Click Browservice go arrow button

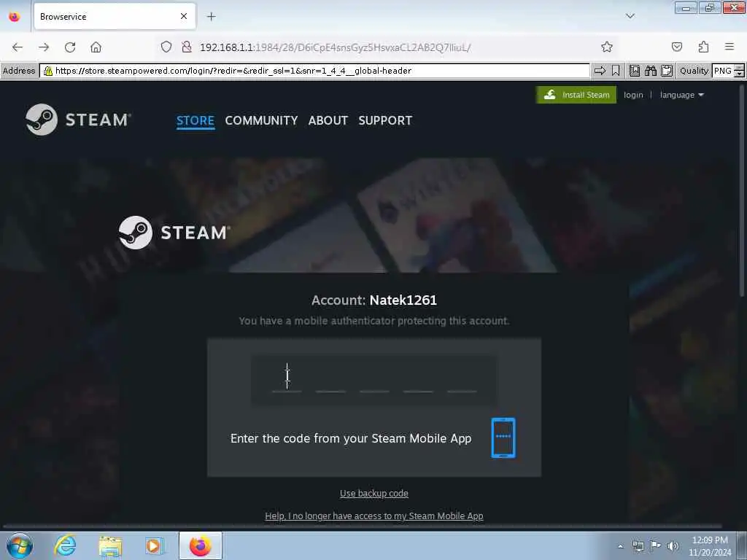coord(600,71)
